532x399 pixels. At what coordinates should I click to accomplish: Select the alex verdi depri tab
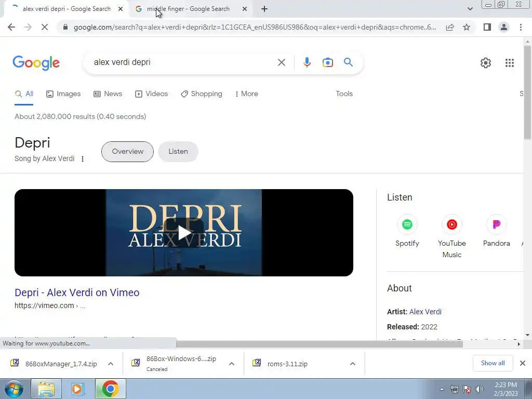tap(66, 9)
